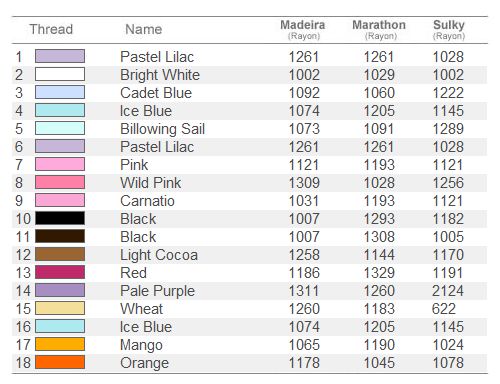500x384 pixels.
Task: Click the Madeira column header
Action: 303,29
